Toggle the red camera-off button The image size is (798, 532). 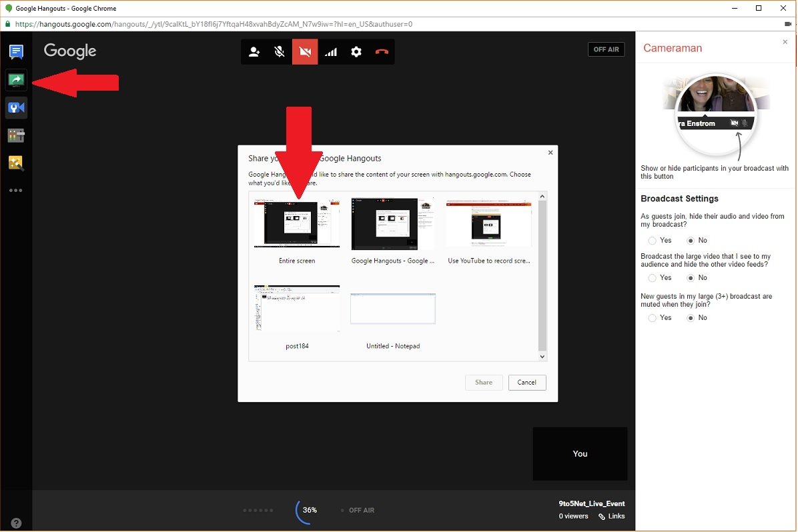(305, 52)
